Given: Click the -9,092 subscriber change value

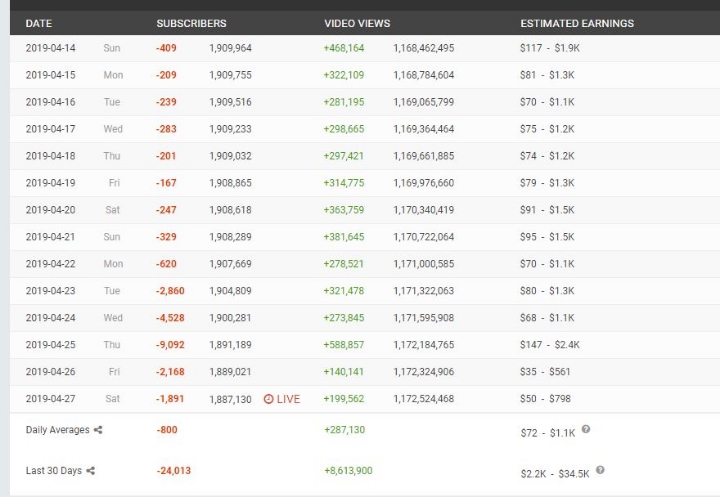Looking at the screenshot, I should [x=169, y=345].
